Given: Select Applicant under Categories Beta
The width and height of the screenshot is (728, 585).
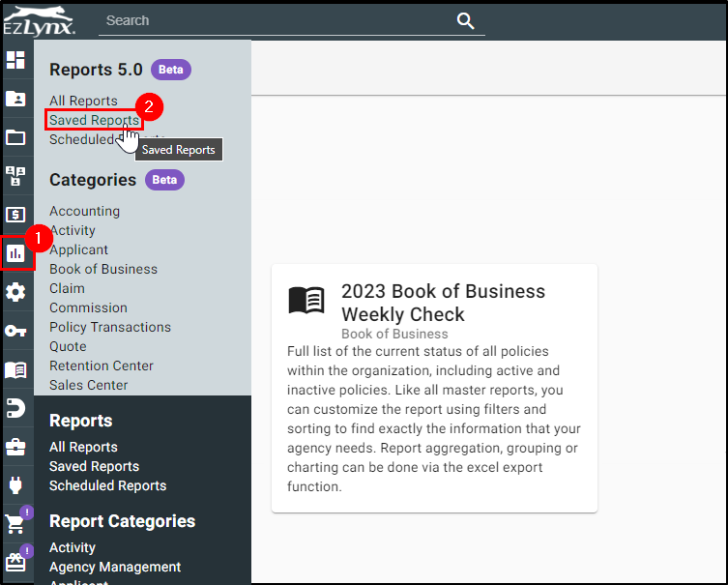Looking at the screenshot, I should pos(78,249).
